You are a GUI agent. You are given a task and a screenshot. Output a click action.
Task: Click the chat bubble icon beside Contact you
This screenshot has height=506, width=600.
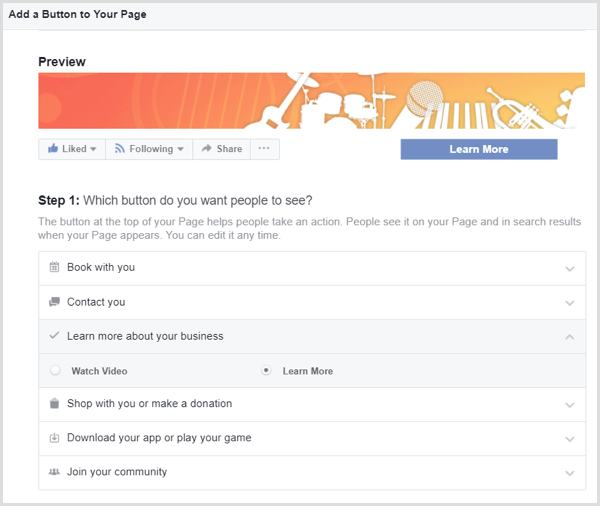pos(54,302)
